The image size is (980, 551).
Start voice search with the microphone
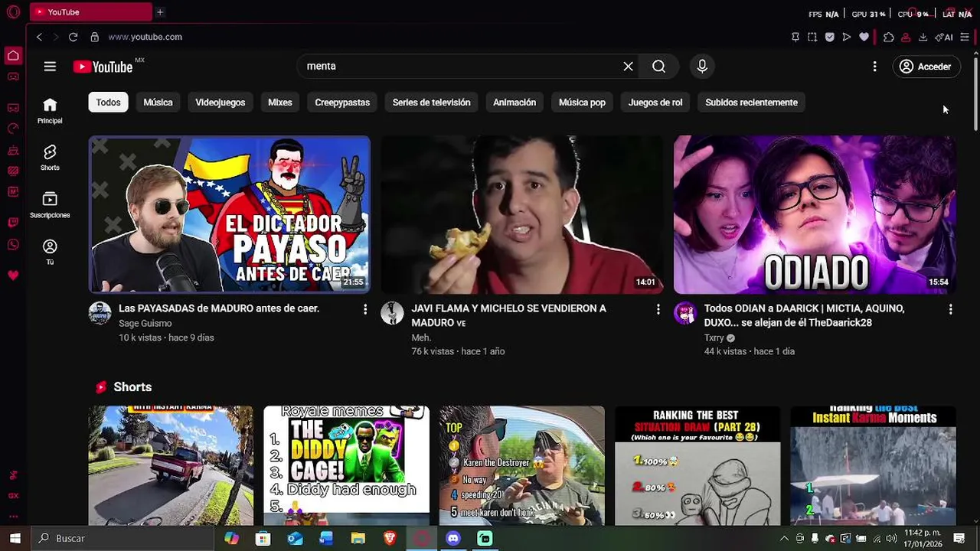pos(702,67)
